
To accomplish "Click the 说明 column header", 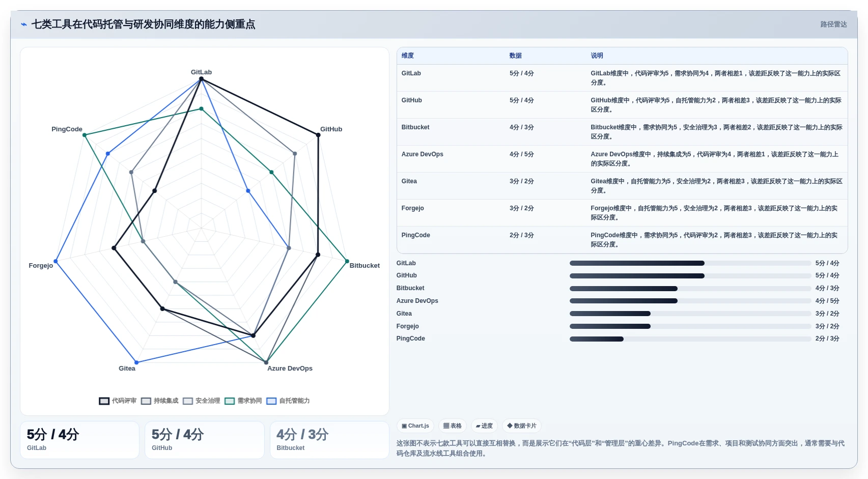I will click(x=597, y=56).
